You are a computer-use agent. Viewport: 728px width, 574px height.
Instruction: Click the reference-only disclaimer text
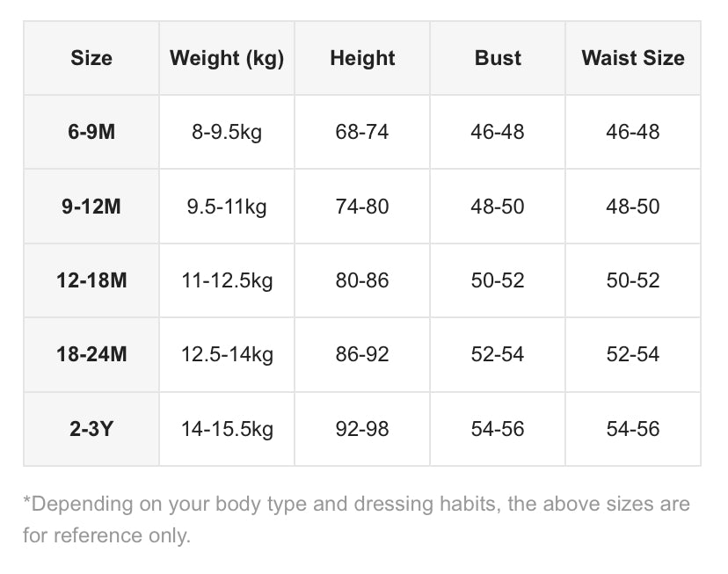pyautogui.click(x=357, y=520)
